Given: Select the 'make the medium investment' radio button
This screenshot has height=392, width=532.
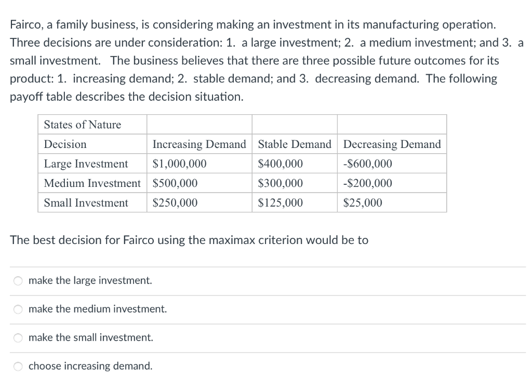Looking at the screenshot, I should point(18,309).
